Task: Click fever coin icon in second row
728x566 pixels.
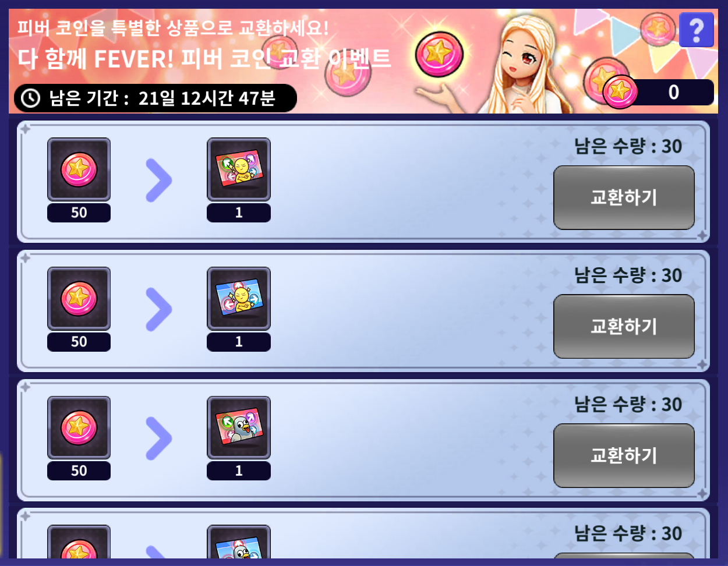Action: 79,299
